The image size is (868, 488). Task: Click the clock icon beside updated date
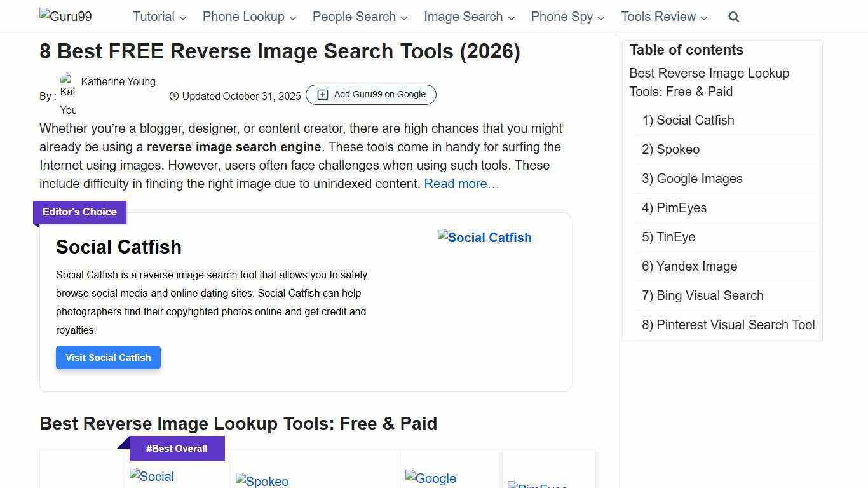[x=173, y=96]
